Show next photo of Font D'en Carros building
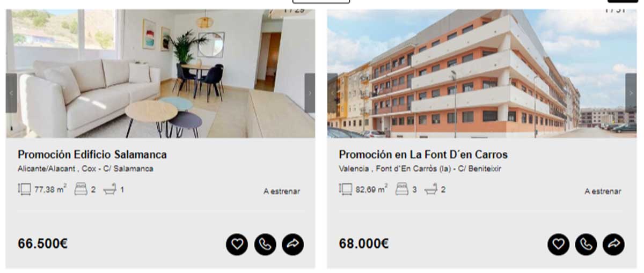Viewport: 644px width, 273px height. click(631, 93)
